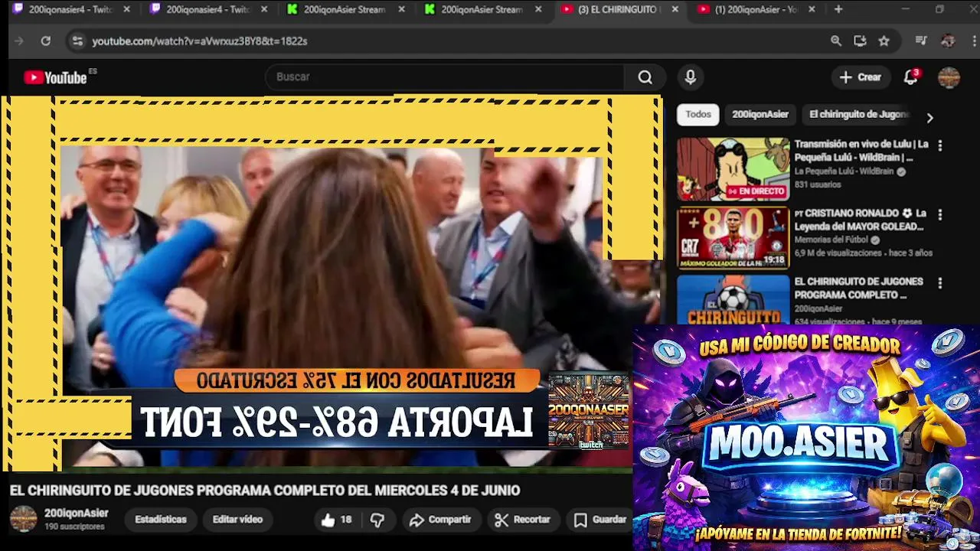Click the install/cast icon in address bar
The image size is (980, 551).
(x=860, y=41)
